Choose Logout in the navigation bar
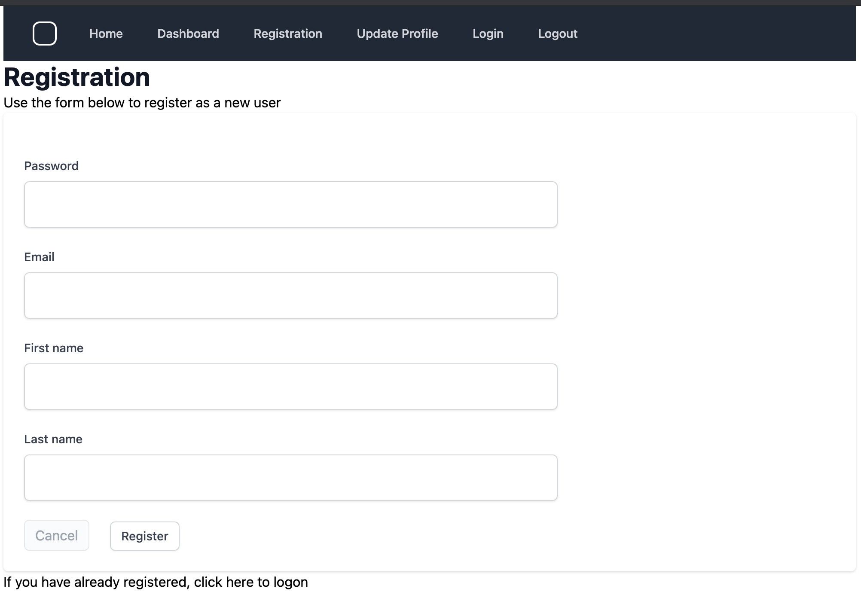Viewport: 861px width, 616px height. pos(558,34)
